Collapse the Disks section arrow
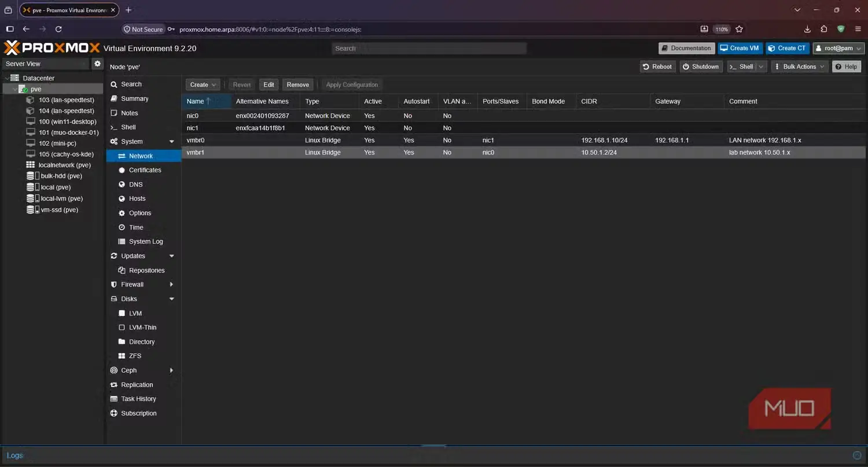Screen dimensions: 868x467 pos(171,299)
